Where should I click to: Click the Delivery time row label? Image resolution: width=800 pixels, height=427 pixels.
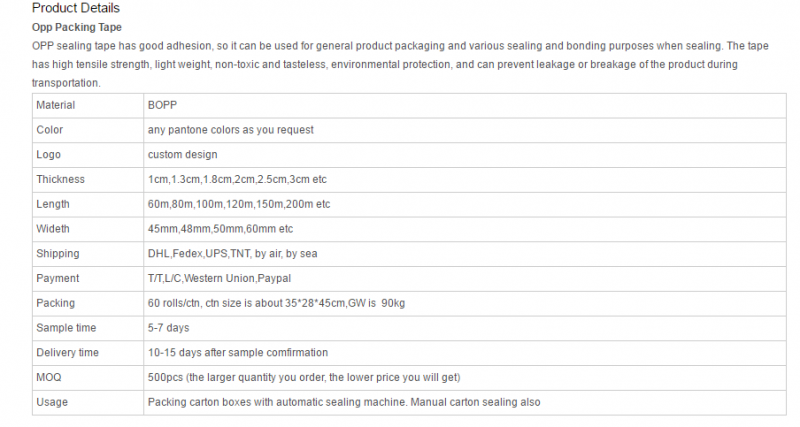67,353
